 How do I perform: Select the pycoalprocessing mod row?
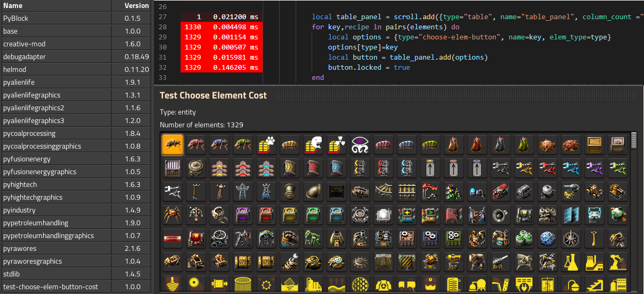pyautogui.click(x=76, y=133)
